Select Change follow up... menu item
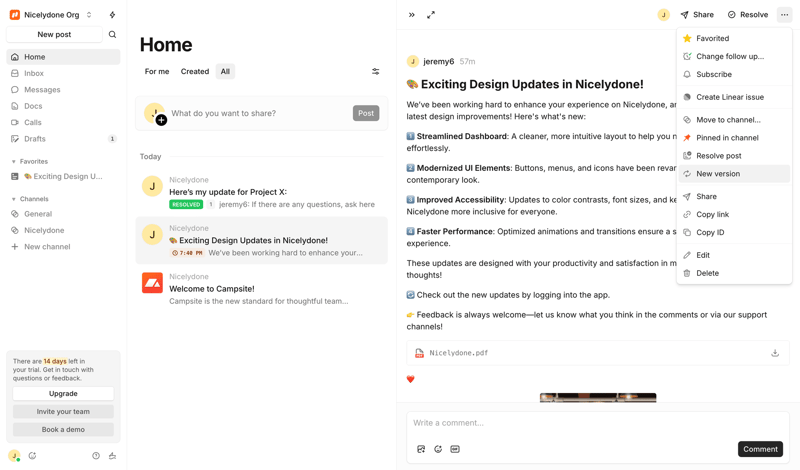This screenshot has width=800, height=470. click(734, 56)
